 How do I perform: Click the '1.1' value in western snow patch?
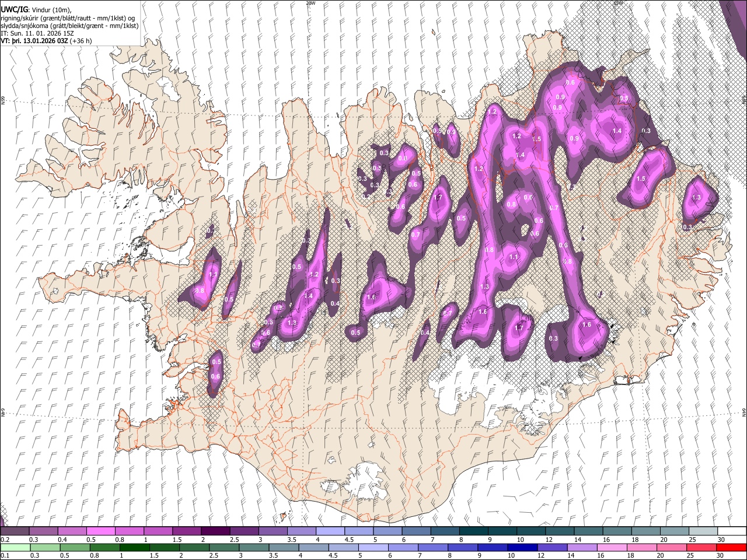tap(213, 274)
